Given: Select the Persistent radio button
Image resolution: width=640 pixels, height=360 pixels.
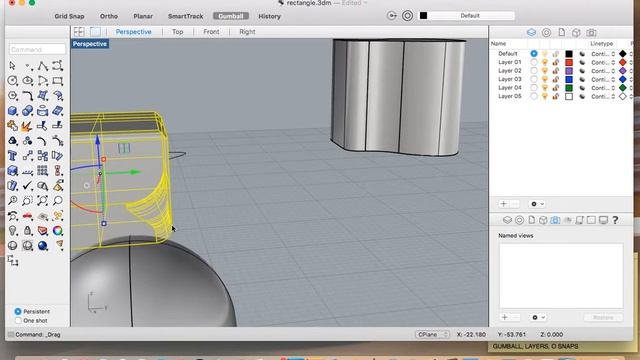Looking at the screenshot, I should [18, 311].
